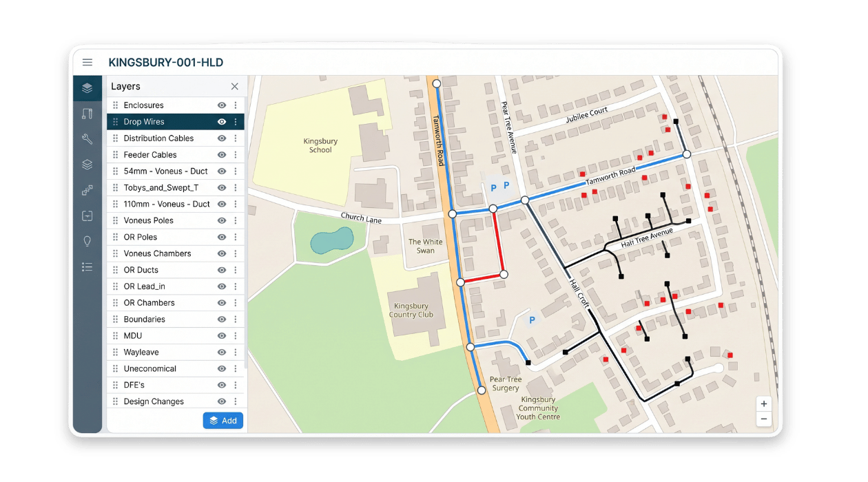Grab the drag handle of OR Ducts layer
Viewport: 868px width, 482px height.
[x=115, y=270]
